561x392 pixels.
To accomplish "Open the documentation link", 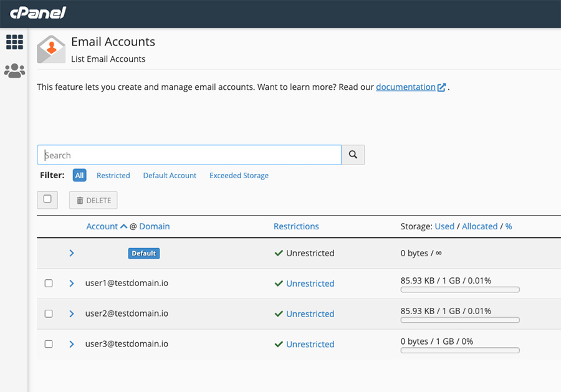I will point(405,87).
